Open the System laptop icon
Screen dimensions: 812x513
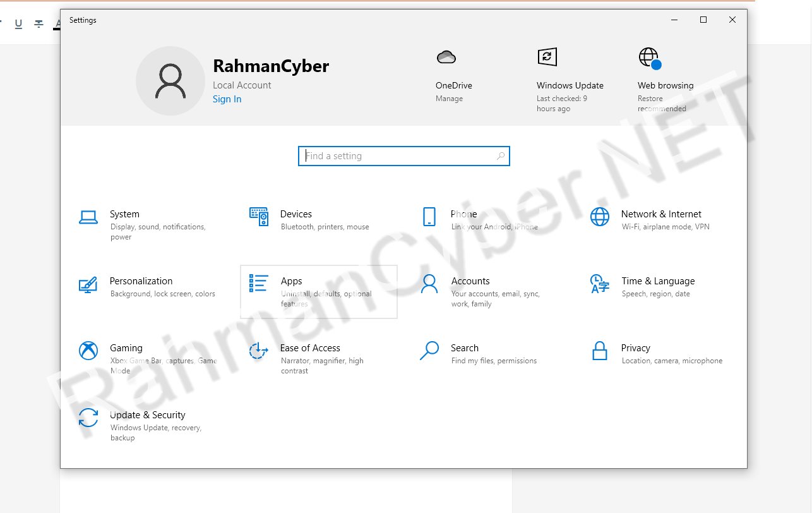pyautogui.click(x=88, y=217)
